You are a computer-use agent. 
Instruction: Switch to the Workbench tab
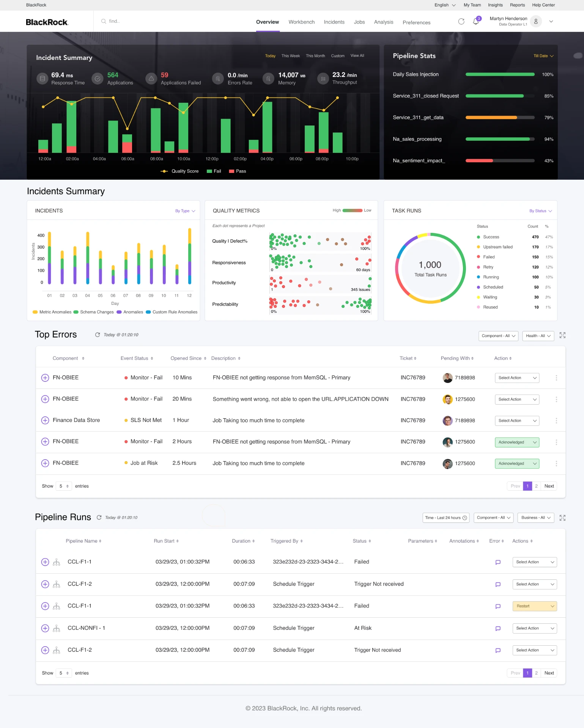click(x=301, y=22)
